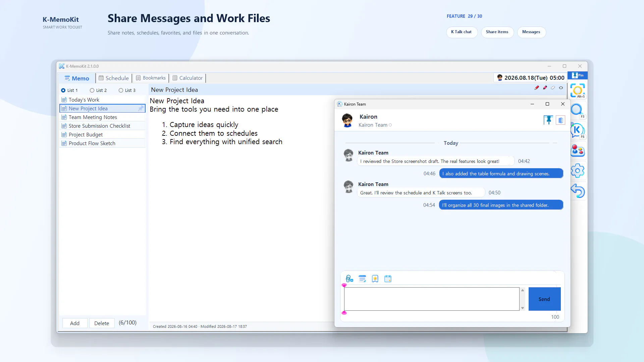Click the K icon in Kairon Team title bar

point(339,104)
